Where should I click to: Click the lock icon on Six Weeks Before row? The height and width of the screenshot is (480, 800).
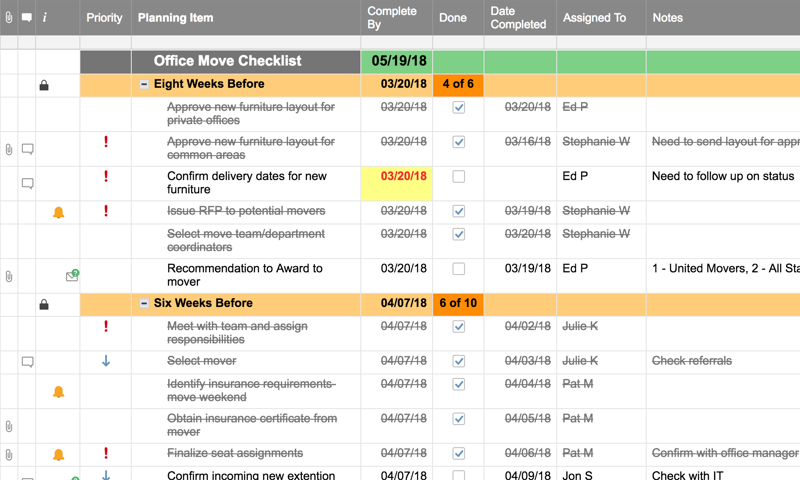[x=44, y=304]
